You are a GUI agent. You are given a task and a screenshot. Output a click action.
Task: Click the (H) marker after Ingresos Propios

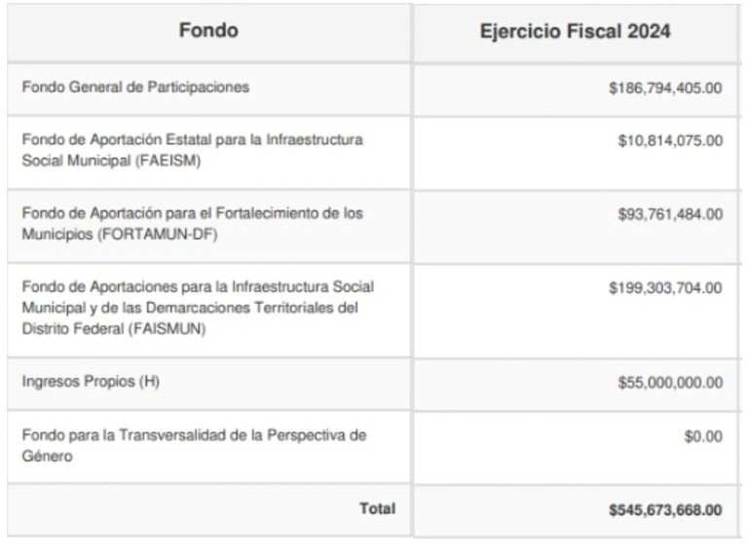pyautogui.click(x=148, y=382)
